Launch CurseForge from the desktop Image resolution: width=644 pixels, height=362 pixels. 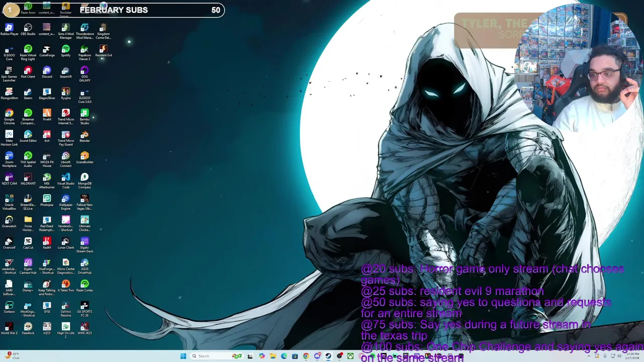point(47,51)
